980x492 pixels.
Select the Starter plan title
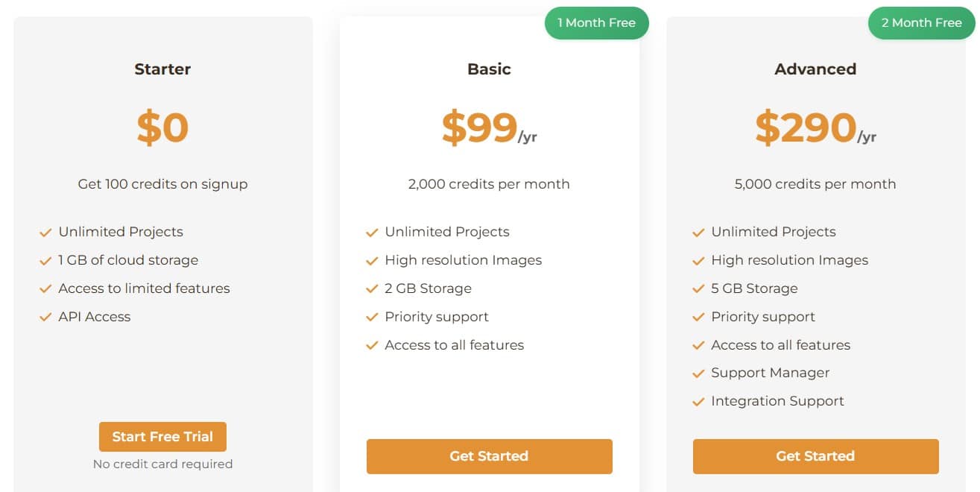[x=162, y=69]
